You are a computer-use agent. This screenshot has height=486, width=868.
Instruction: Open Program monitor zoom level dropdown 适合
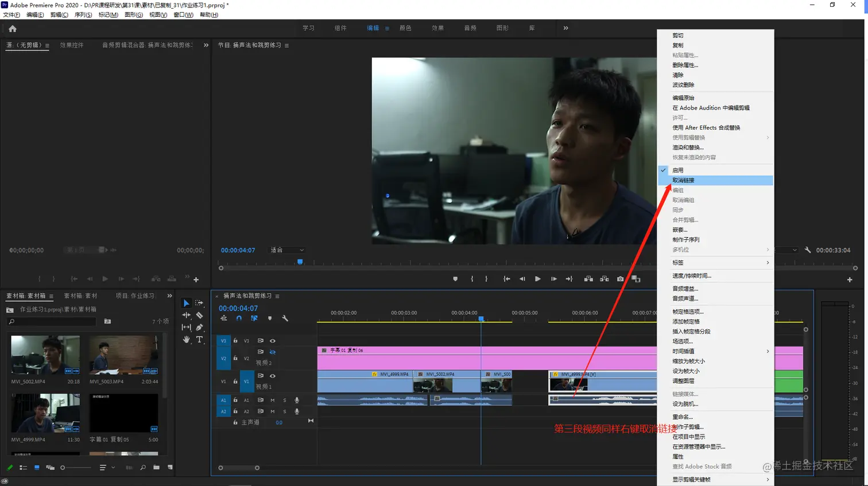(x=287, y=250)
